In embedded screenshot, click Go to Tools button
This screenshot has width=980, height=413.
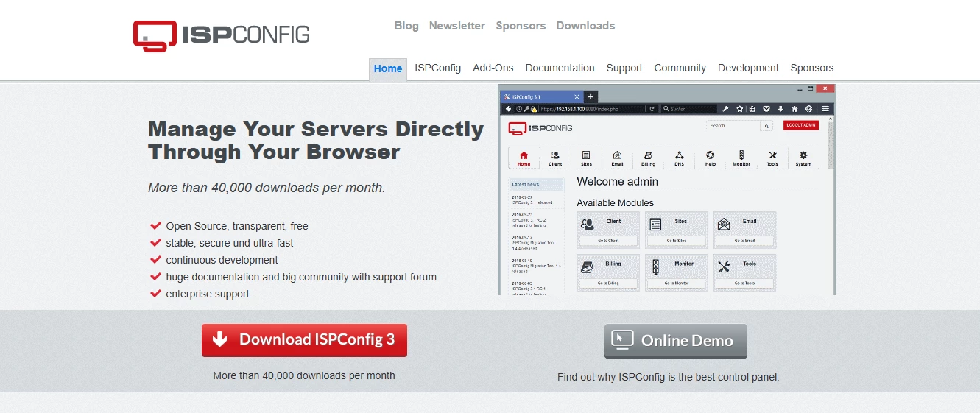(x=744, y=283)
